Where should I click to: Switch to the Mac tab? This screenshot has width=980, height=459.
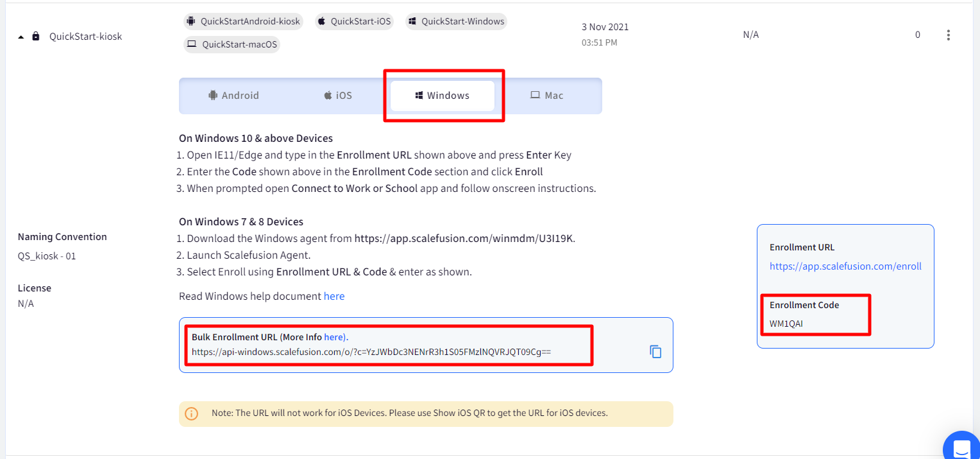coord(546,96)
